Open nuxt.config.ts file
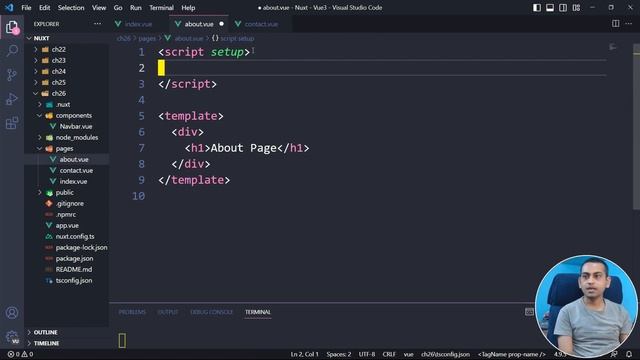This screenshot has height=360, width=640. (75, 236)
